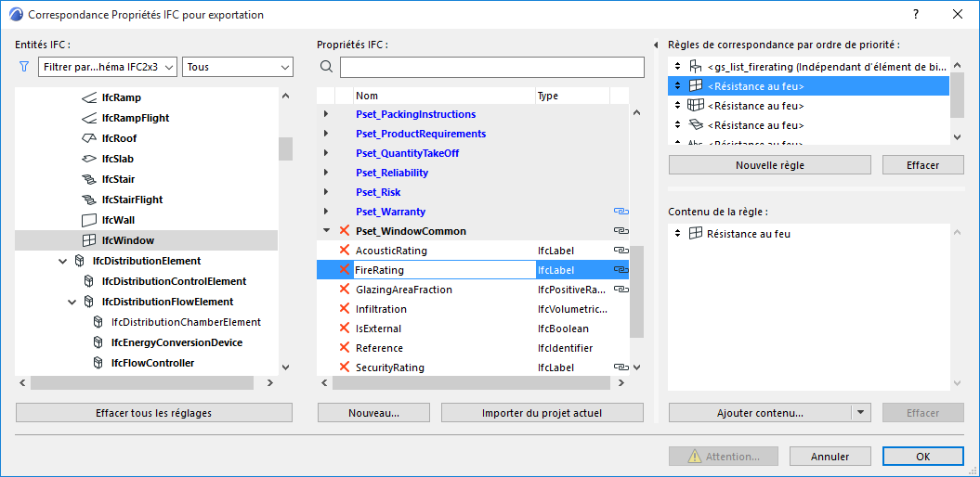
Task: Toggle the red X on Pset_WindowCommon
Action: 345,231
